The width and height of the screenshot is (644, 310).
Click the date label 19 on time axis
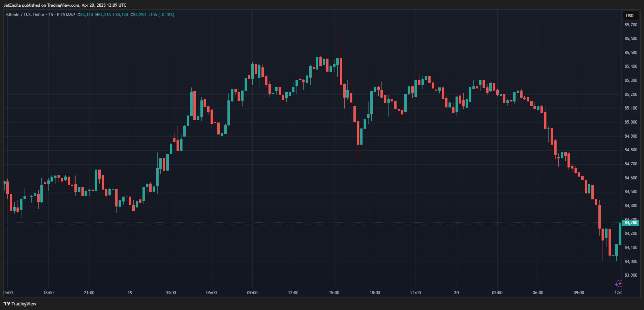point(130,293)
